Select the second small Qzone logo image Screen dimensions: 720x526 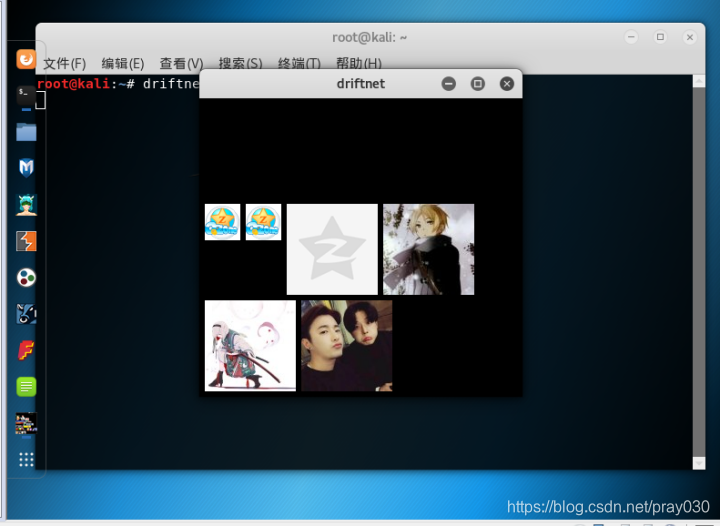[263, 222]
